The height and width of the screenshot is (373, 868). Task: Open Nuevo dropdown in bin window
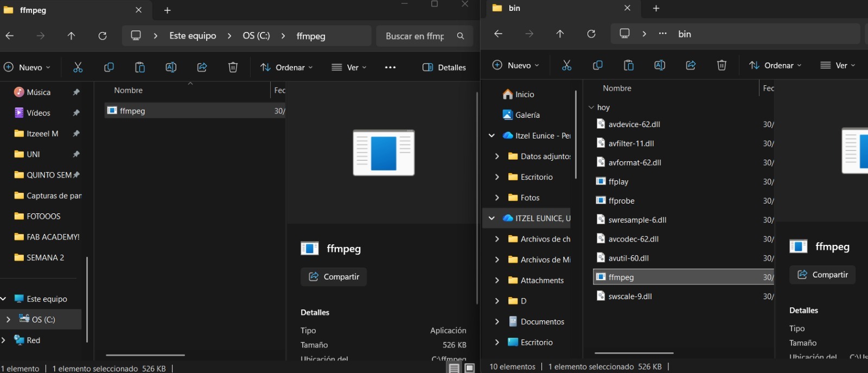[516, 65]
